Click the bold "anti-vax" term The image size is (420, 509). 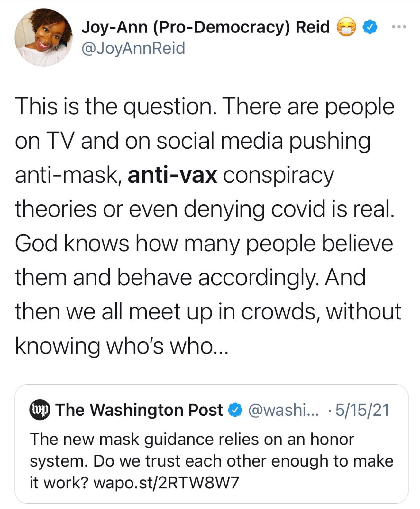(172, 175)
